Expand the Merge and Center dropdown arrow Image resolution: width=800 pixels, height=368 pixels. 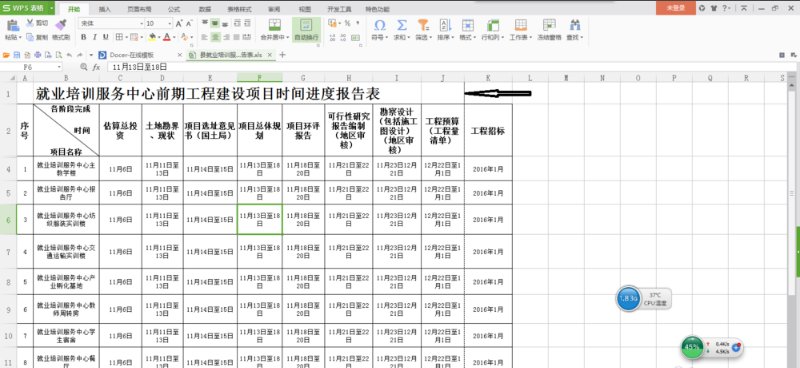coord(287,38)
